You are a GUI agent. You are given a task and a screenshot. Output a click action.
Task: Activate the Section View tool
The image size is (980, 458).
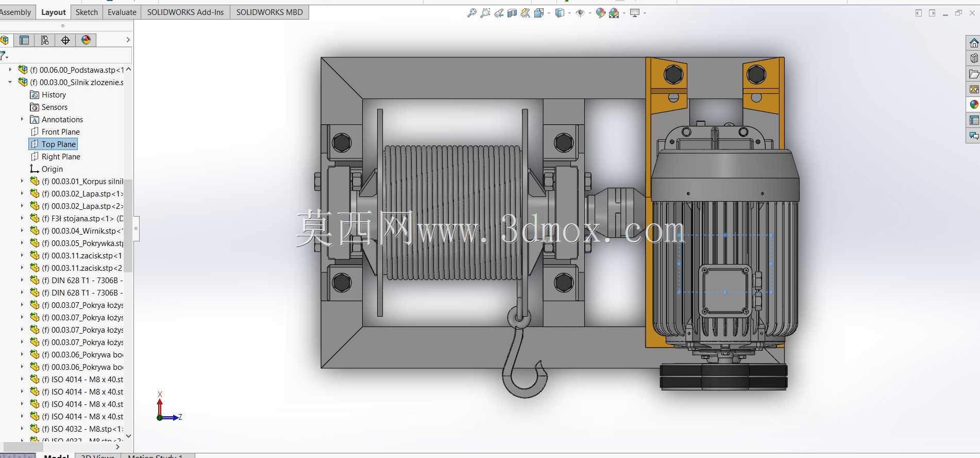pos(512,13)
